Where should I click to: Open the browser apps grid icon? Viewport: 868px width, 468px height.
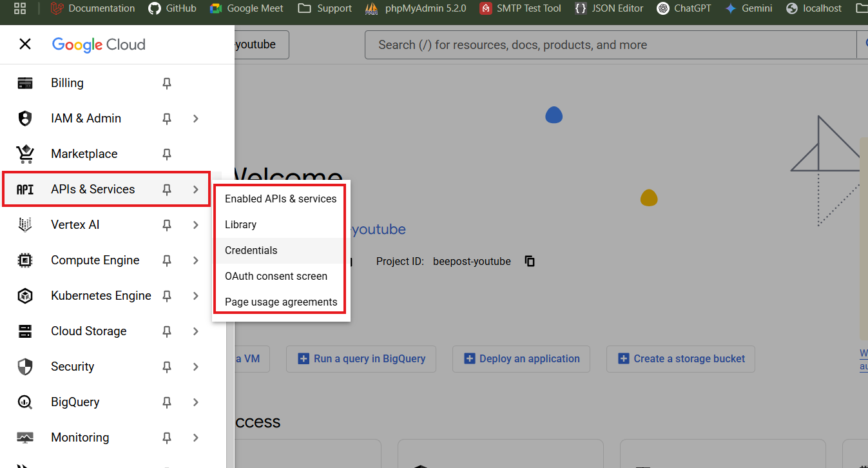[x=20, y=8]
